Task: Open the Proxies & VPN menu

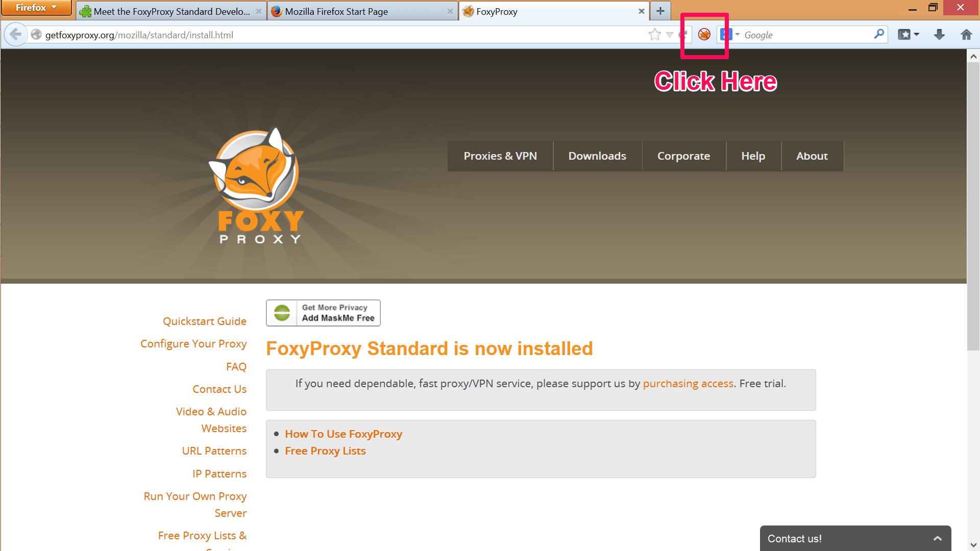Action: coord(500,156)
